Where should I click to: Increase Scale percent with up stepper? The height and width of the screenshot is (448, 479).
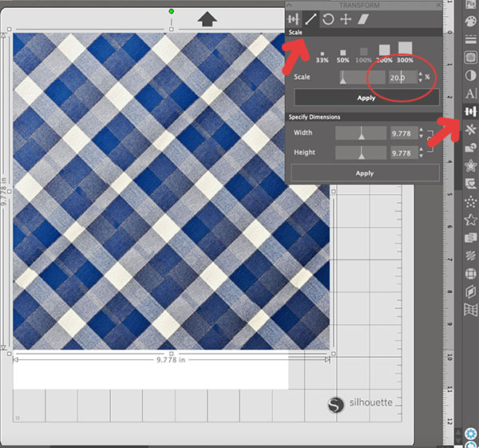coord(421,74)
